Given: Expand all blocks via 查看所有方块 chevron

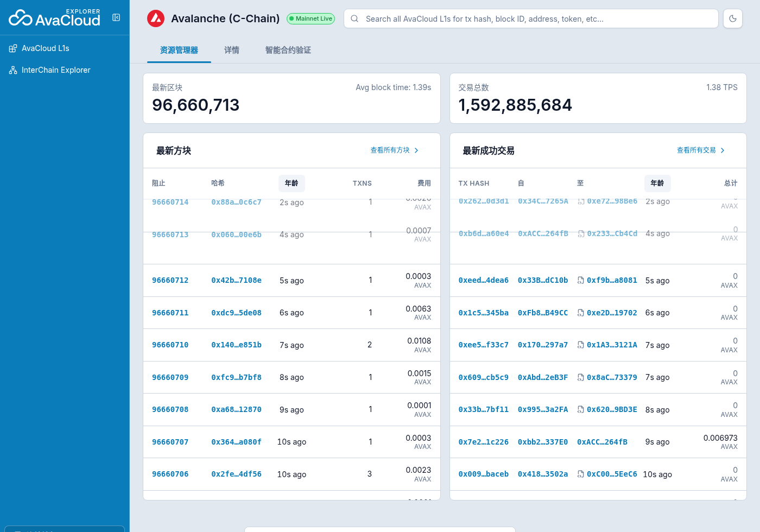Looking at the screenshot, I should (x=416, y=150).
